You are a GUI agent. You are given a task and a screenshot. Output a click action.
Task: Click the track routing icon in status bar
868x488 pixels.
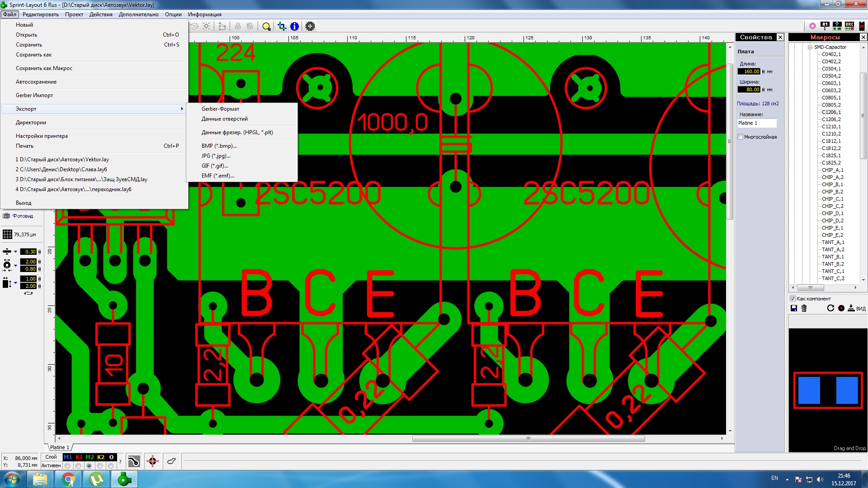click(134, 461)
